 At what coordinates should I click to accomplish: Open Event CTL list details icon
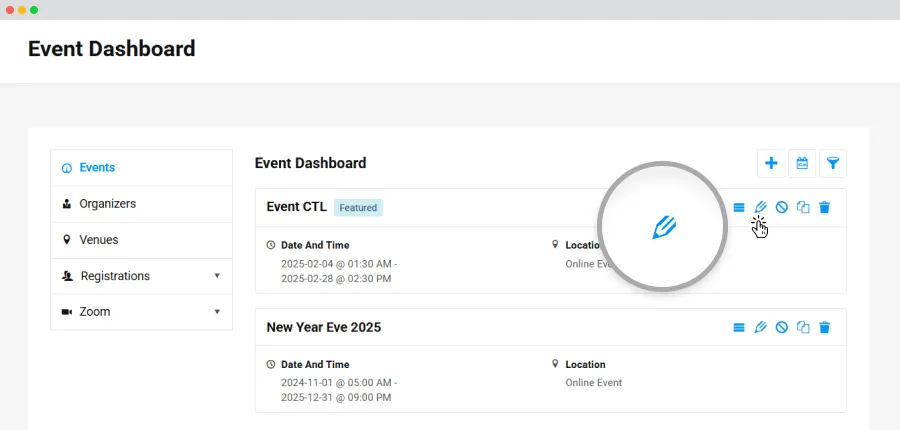point(739,207)
